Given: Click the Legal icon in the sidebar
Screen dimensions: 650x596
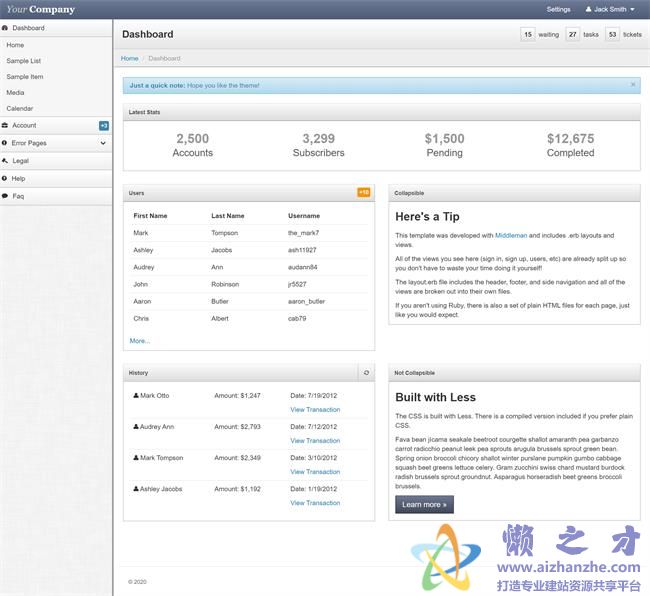Looking at the screenshot, I should click(5, 160).
